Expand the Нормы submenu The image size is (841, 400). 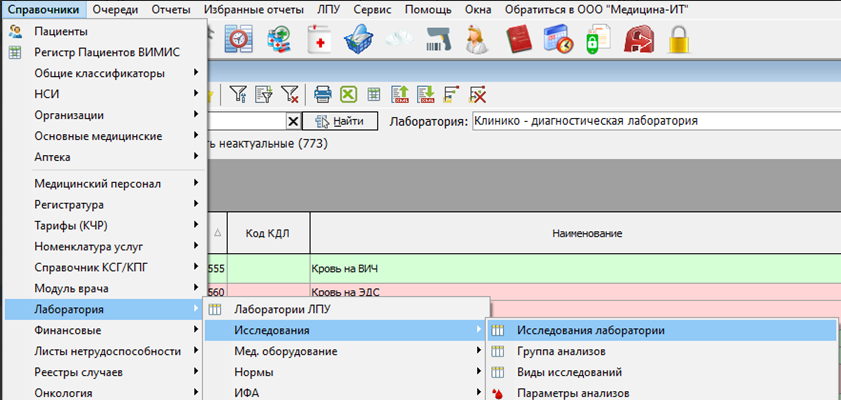coord(346,372)
